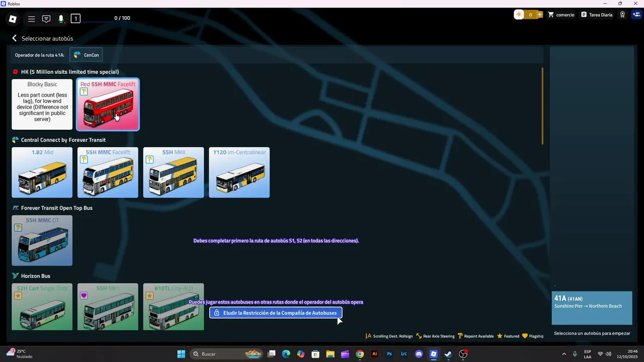Image resolution: width=644 pixels, height=362 pixels.
Task: Open Adobe Illustrator from the taskbar
Action: [374, 354]
